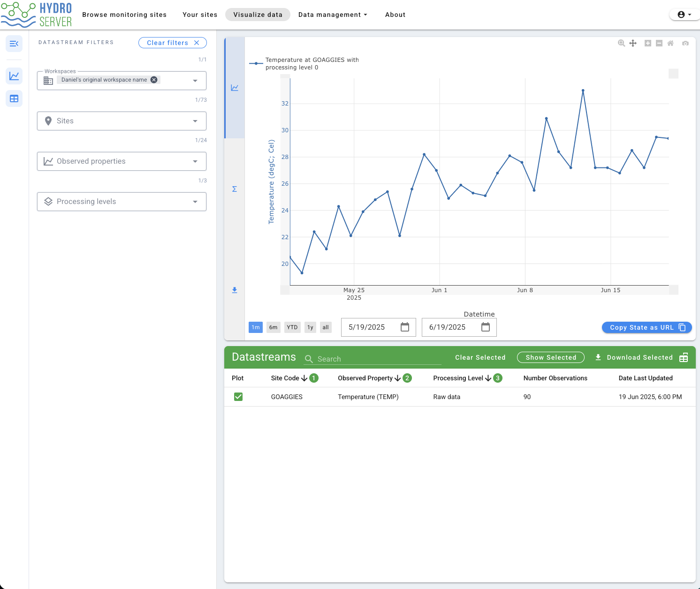Download plot image with camera icon
Image resolution: width=700 pixels, height=589 pixels.
coord(685,43)
